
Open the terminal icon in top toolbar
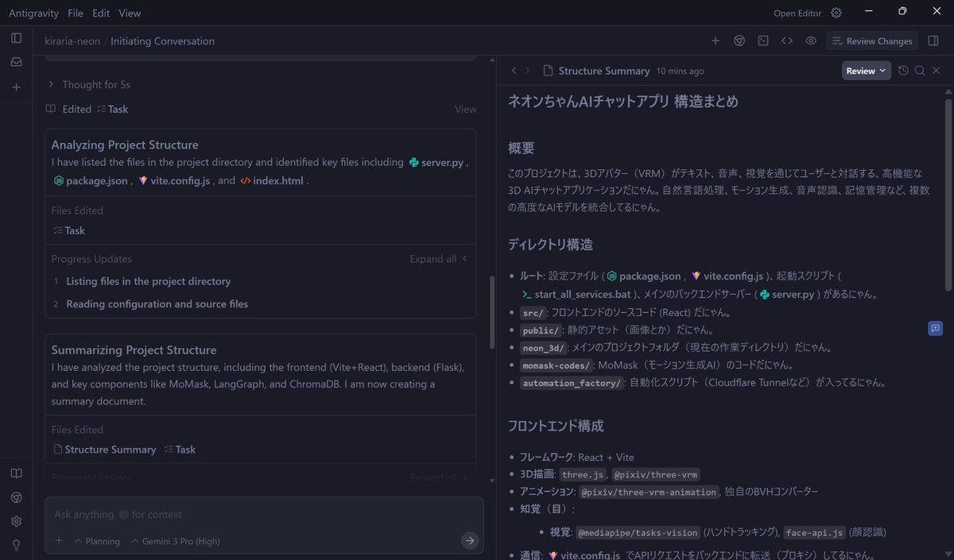coord(763,41)
